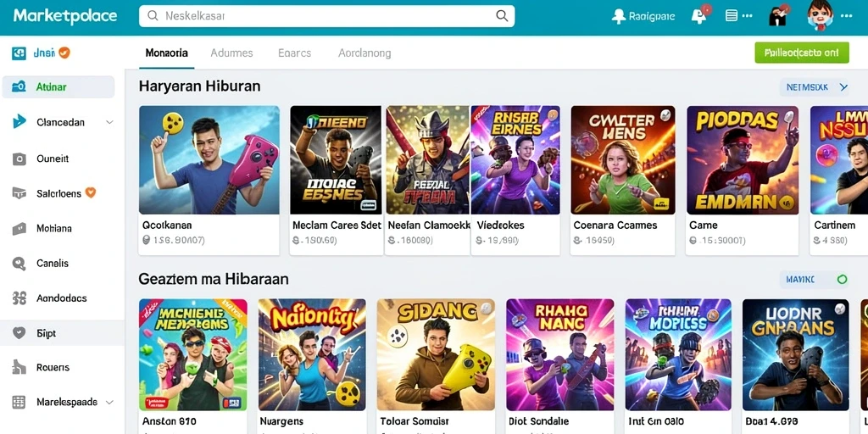Click the Rouens icon
Viewport: 868px width, 434px height.
[x=19, y=367]
